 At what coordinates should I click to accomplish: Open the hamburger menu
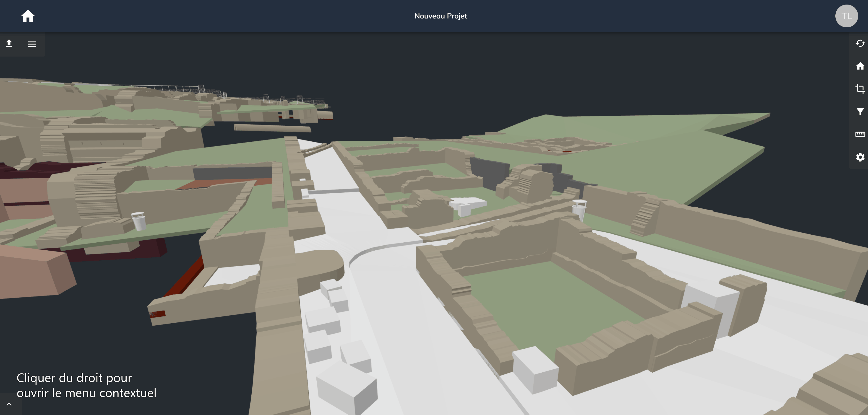click(x=32, y=44)
